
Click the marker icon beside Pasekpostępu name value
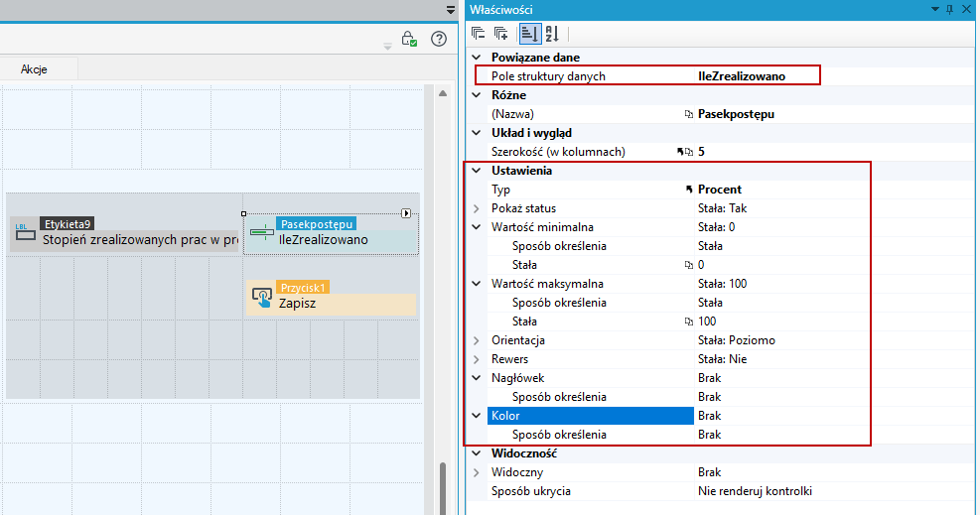[x=689, y=114]
